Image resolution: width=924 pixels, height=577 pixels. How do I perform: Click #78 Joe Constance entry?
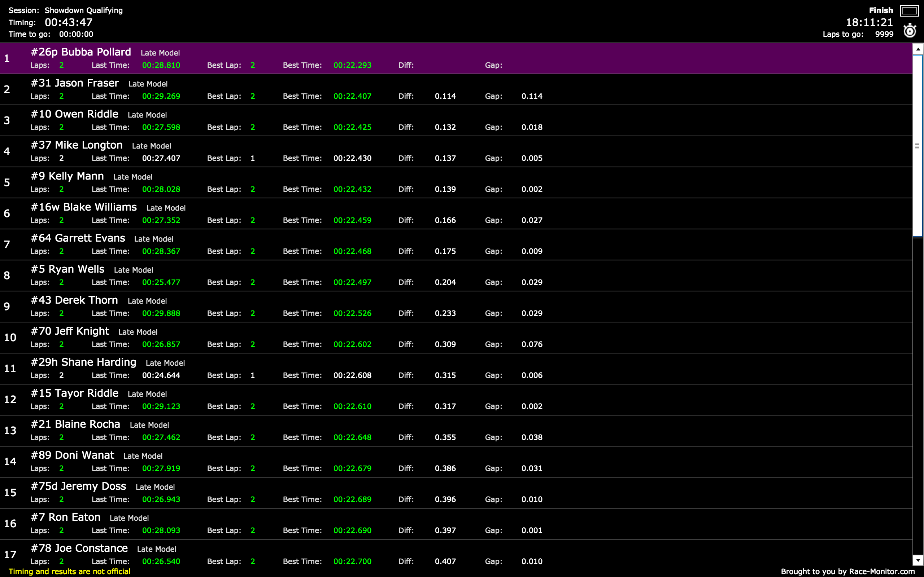79,549
